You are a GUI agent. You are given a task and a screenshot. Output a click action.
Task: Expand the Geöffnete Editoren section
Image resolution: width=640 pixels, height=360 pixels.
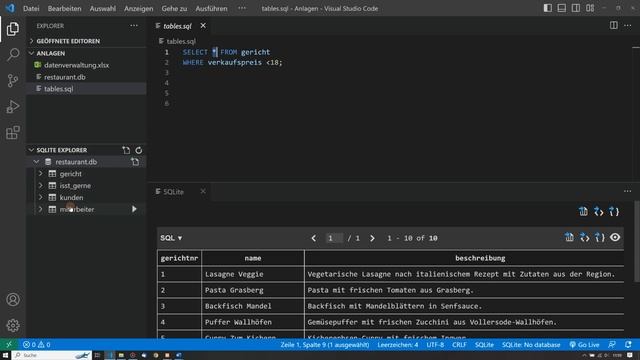coord(31,41)
